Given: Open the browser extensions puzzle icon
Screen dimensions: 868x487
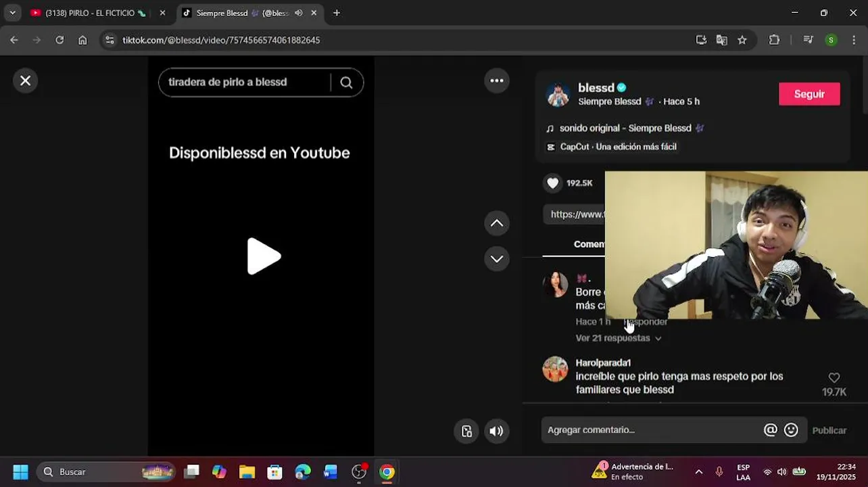Looking at the screenshot, I should coord(775,40).
